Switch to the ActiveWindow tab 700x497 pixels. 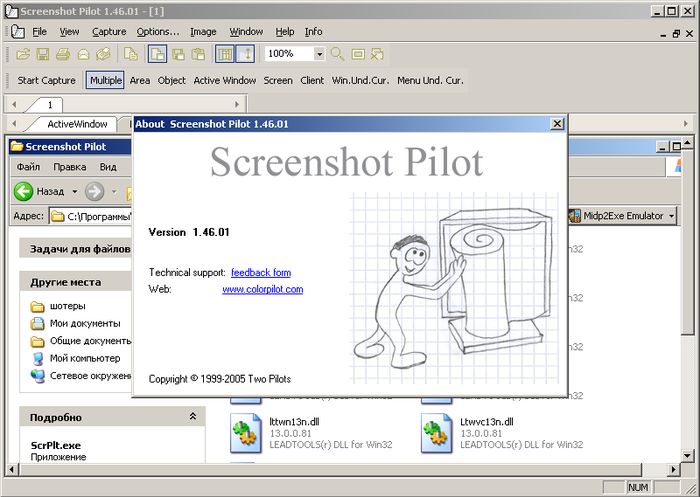pyautogui.click(x=77, y=124)
